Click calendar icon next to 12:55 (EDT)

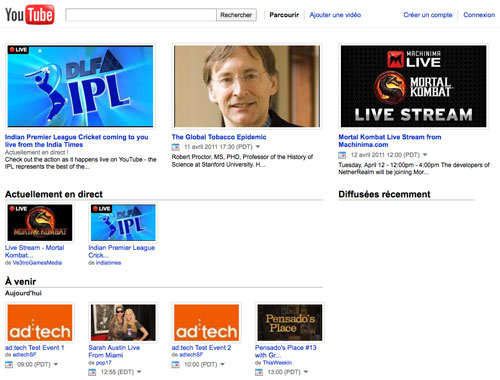92,372
